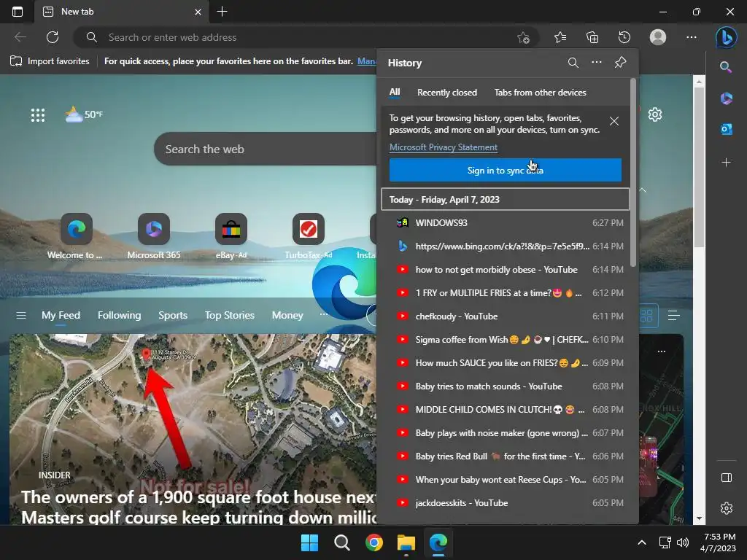The height and width of the screenshot is (560, 747).
Task: Open the Following feed tab
Action: [x=119, y=315]
